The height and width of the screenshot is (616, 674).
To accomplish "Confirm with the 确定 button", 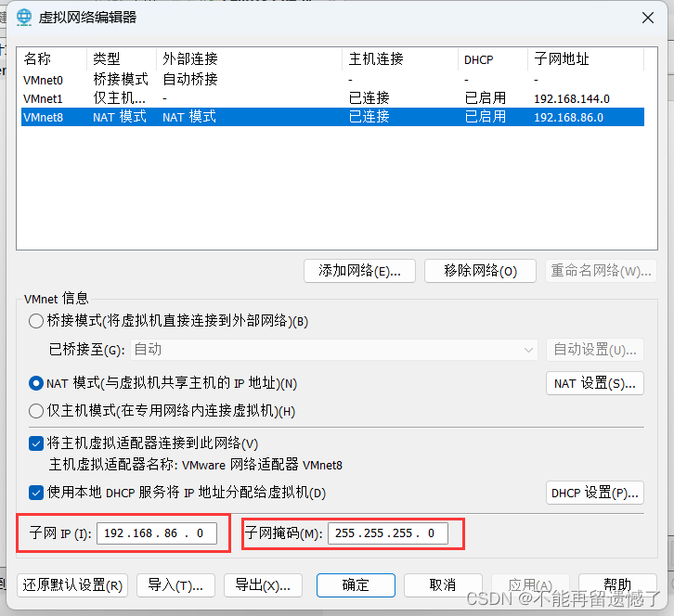I will (356, 585).
